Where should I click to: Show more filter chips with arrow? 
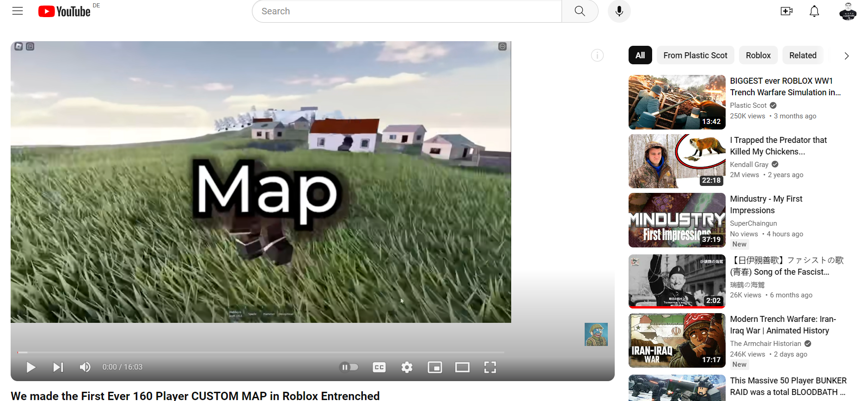click(846, 56)
